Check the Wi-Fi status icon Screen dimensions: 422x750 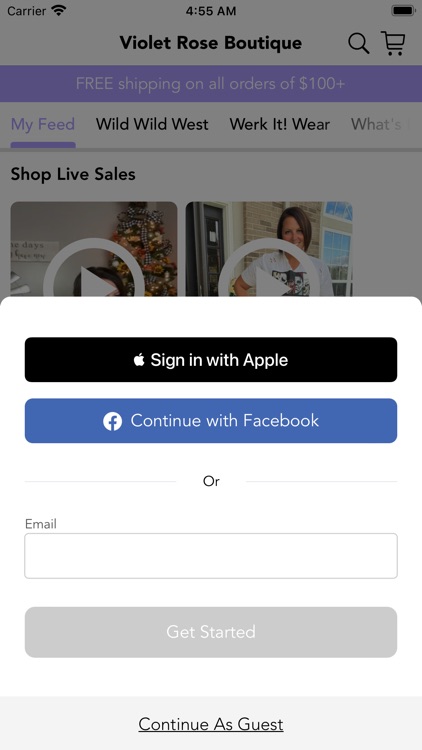[59, 10]
